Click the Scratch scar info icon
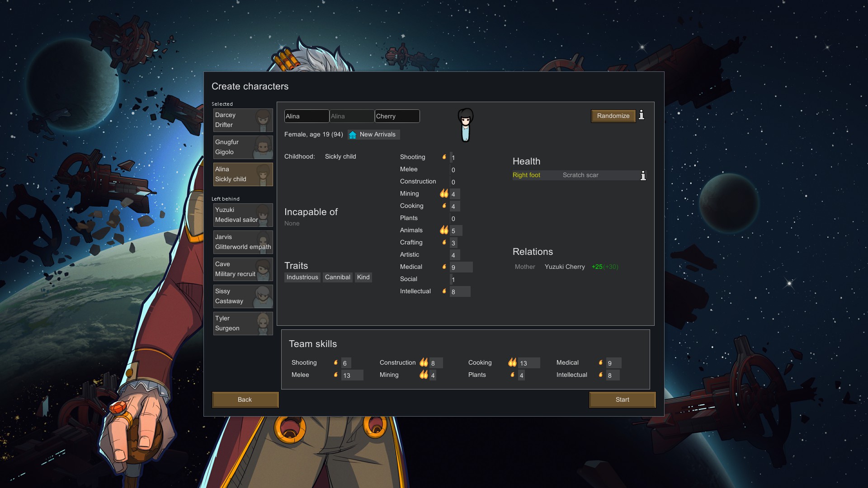 643,175
